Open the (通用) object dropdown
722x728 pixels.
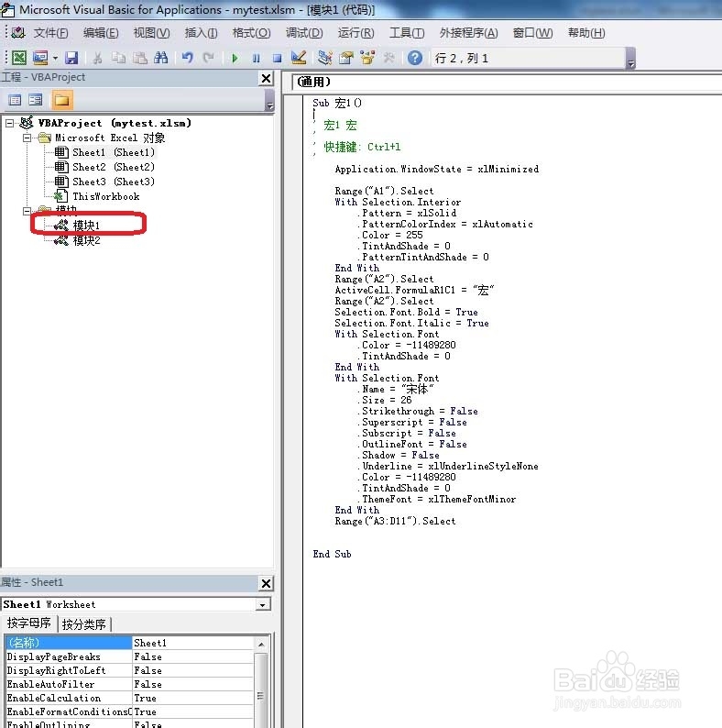pyautogui.click(x=507, y=83)
